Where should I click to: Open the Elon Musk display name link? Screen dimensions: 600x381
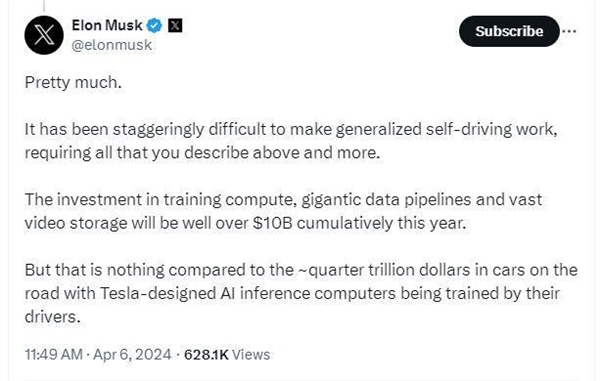pos(107,26)
